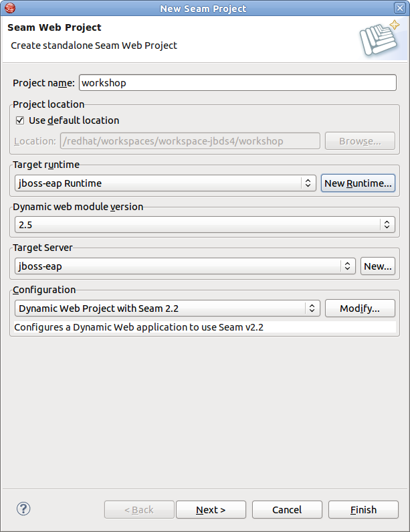Toggle the Use default location checkbox

click(20, 120)
